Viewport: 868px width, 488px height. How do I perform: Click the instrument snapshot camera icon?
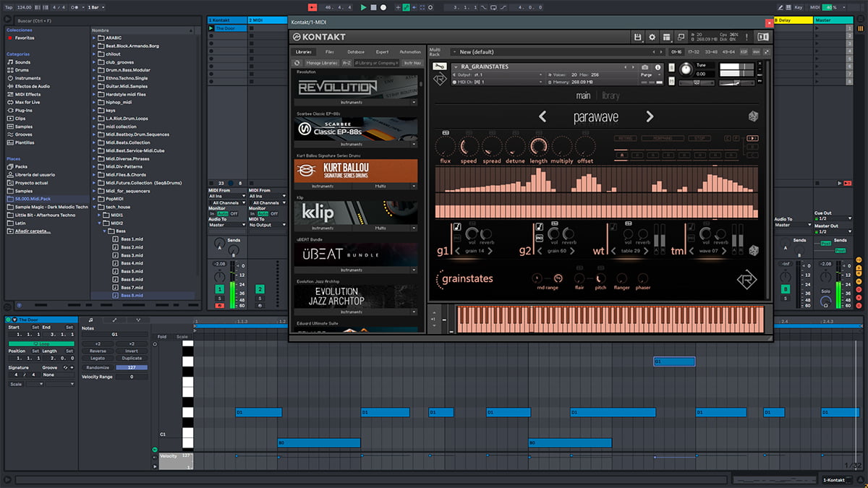[x=644, y=67]
